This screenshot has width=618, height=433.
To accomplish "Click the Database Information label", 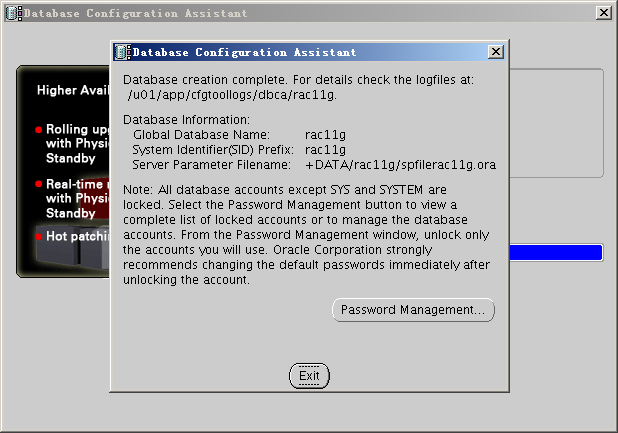I will point(178,119).
